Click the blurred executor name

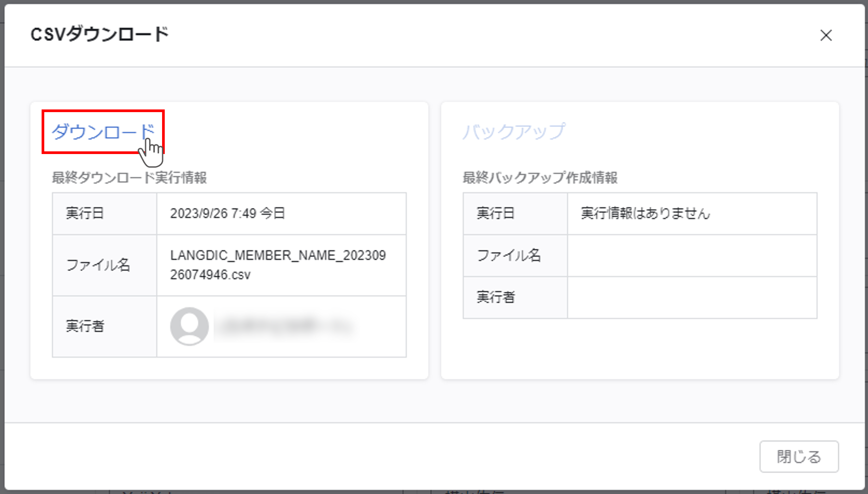pos(286,326)
